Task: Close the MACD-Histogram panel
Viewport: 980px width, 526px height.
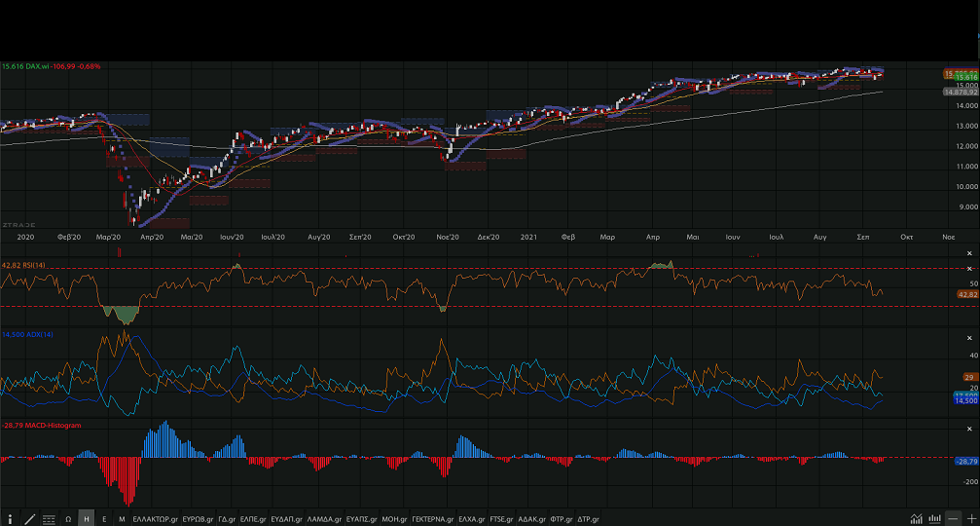Action: [969, 429]
